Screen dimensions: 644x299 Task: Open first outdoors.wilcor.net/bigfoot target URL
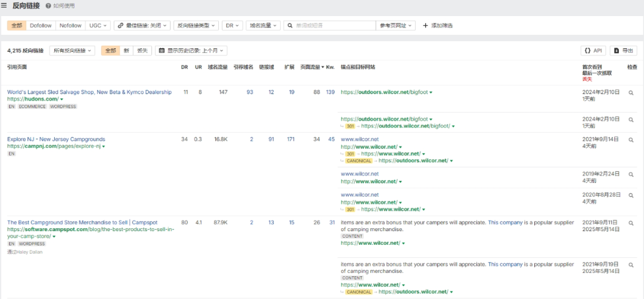click(385, 93)
